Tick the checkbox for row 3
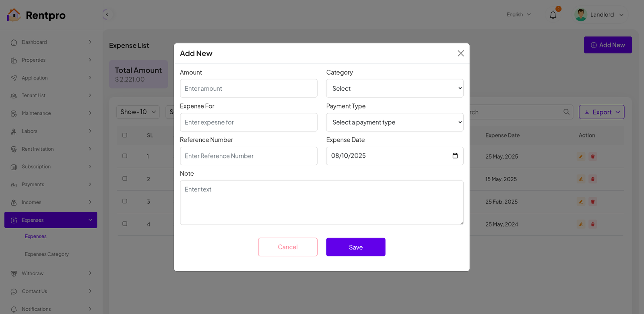Viewport: 644px width, 314px height. click(125, 201)
